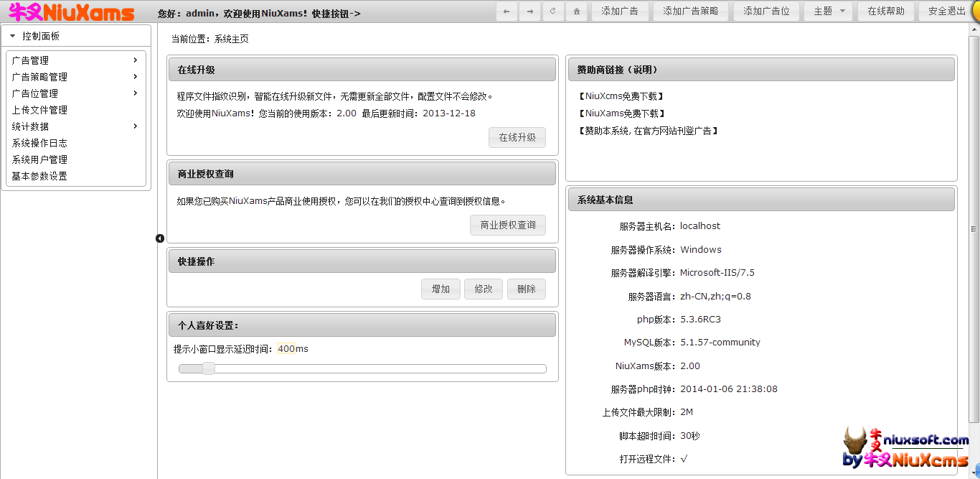Open 系统操作日志 menu item
Viewport: 980px width, 479px height.
(39, 143)
